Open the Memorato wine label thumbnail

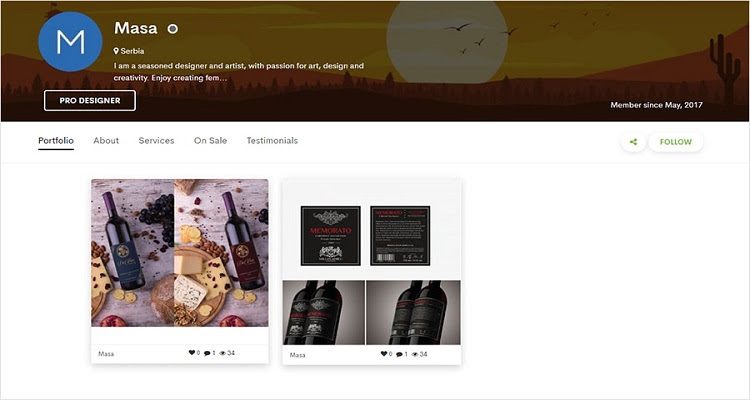[372, 262]
